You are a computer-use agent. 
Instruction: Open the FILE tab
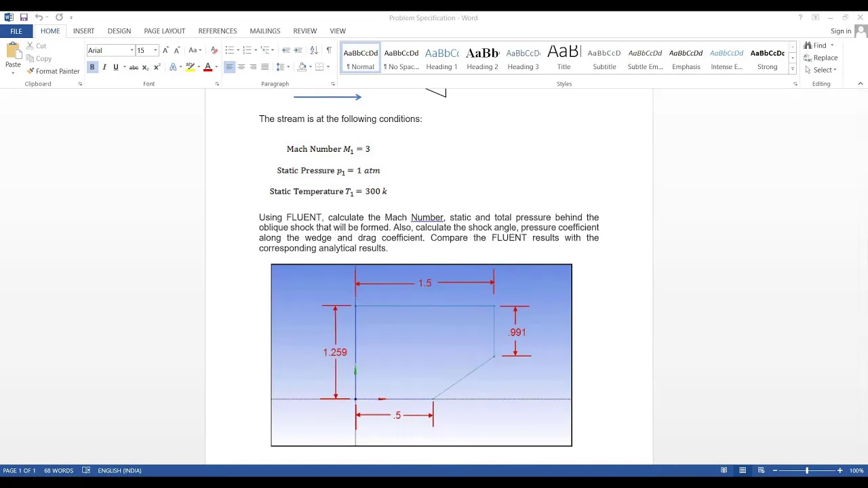click(16, 31)
